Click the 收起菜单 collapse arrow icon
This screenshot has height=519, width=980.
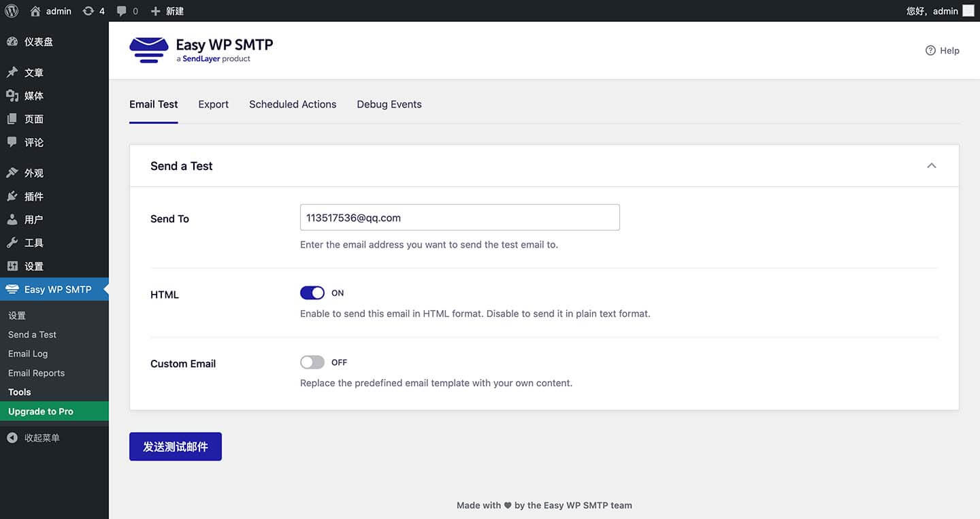coord(12,438)
